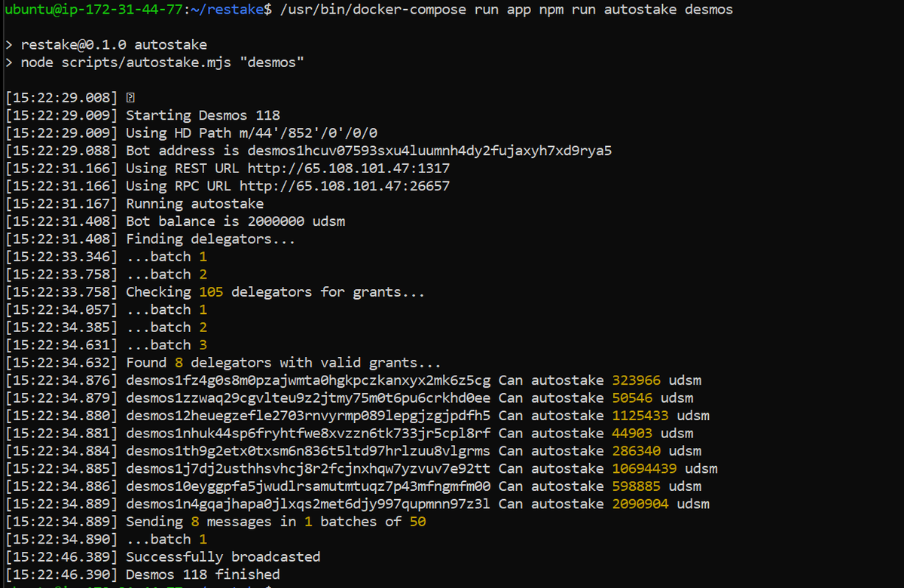This screenshot has height=588, width=904.
Task: Click the autostake amount 2090904
Action: pyautogui.click(x=640, y=504)
